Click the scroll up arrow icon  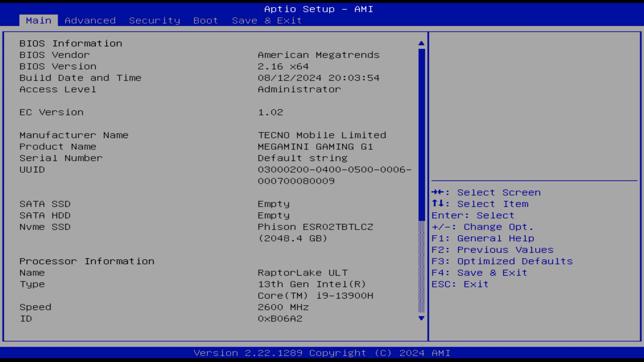(421, 43)
